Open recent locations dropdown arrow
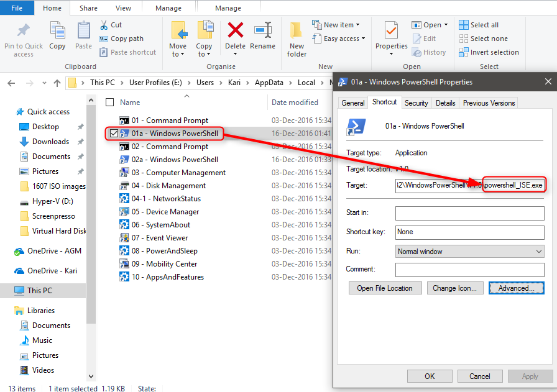This screenshot has height=392, width=557. pyautogui.click(x=44, y=83)
